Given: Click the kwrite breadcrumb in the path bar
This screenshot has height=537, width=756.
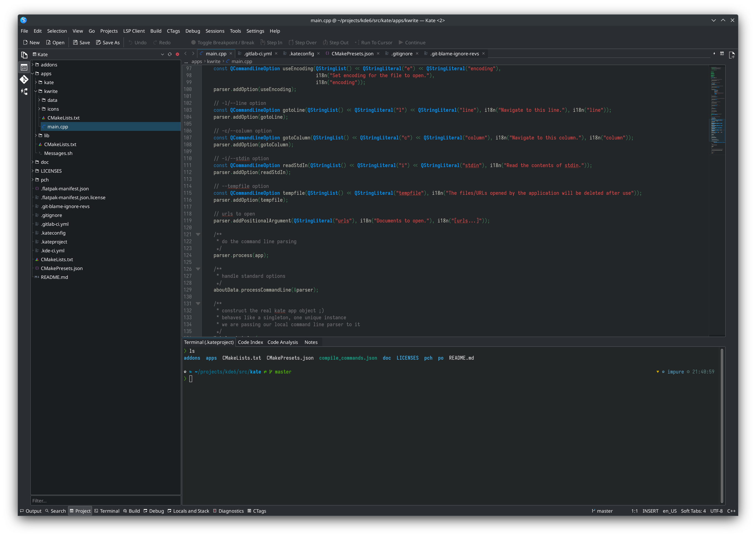Looking at the screenshot, I should pyautogui.click(x=213, y=61).
